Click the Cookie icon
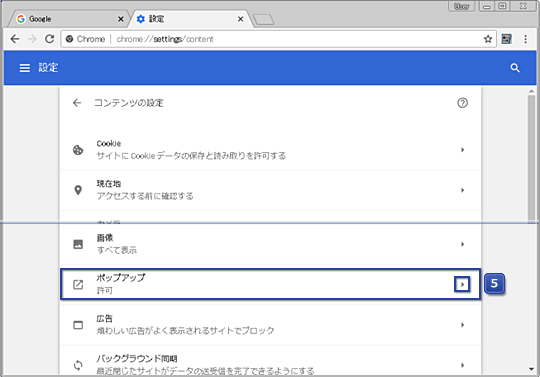This screenshot has height=377, width=540. pos(78,150)
